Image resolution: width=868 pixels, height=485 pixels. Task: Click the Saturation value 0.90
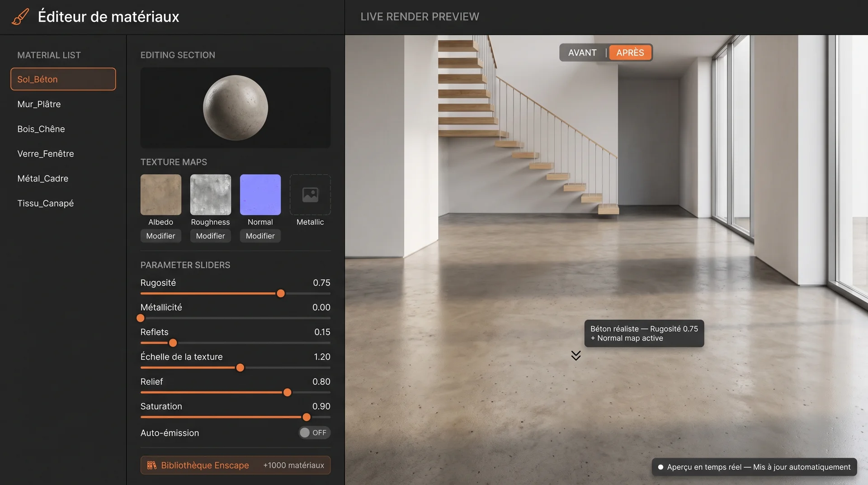pos(321,406)
